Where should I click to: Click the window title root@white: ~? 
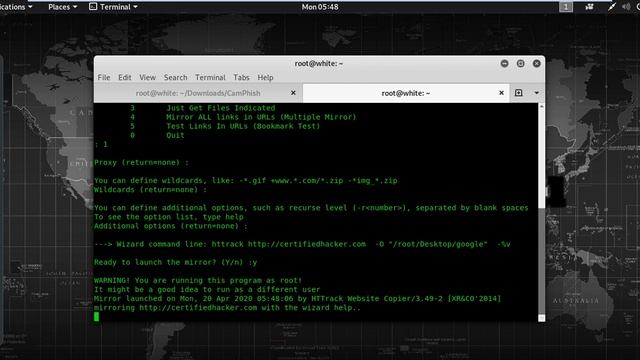pos(319,64)
